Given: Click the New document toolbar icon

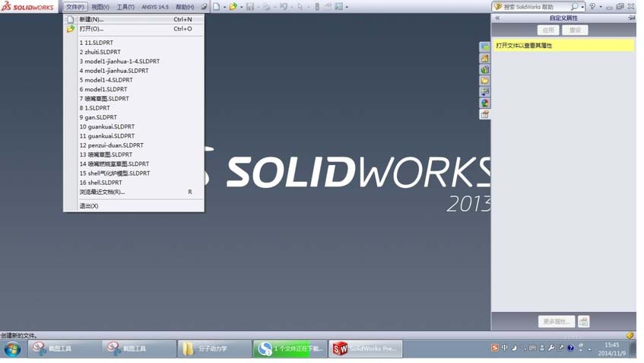Looking at the screenshot, I should click(x=216, y=7).
